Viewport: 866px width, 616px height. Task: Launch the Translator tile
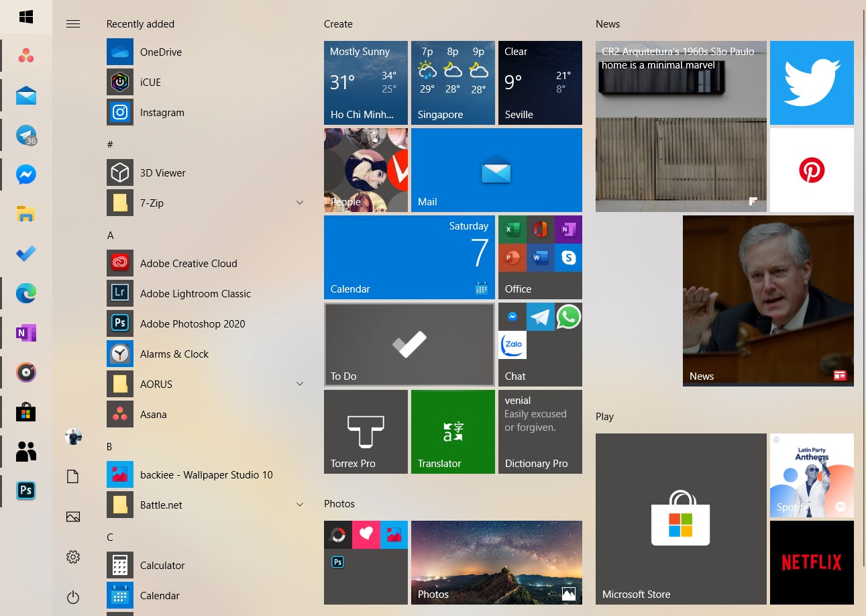pyautogui.click(x=453, y=431)
